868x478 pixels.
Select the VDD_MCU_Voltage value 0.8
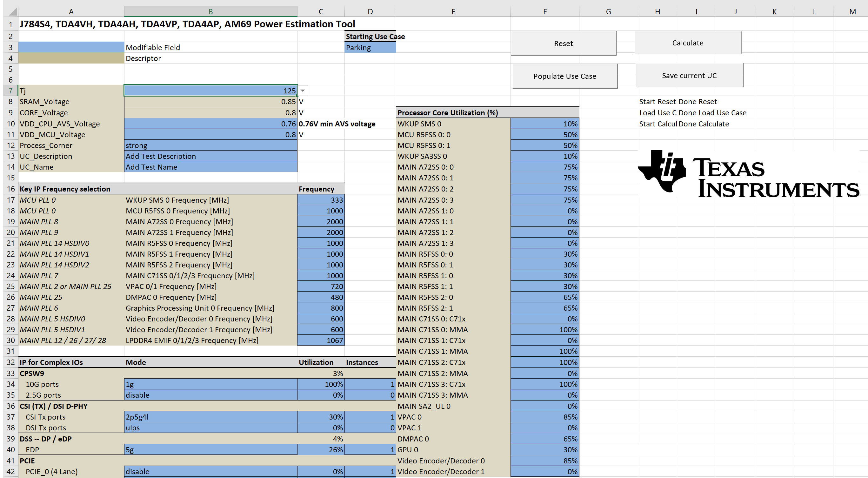pos(210,134)
